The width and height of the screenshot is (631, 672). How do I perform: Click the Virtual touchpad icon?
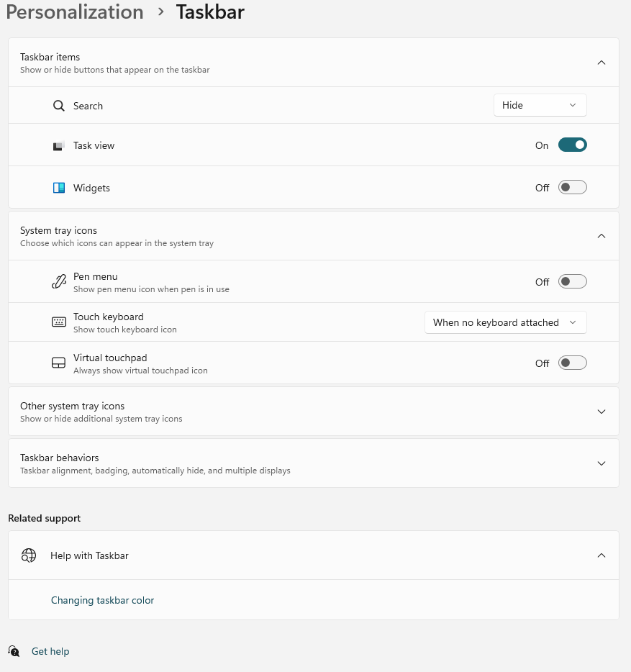[x=59, y=363]
